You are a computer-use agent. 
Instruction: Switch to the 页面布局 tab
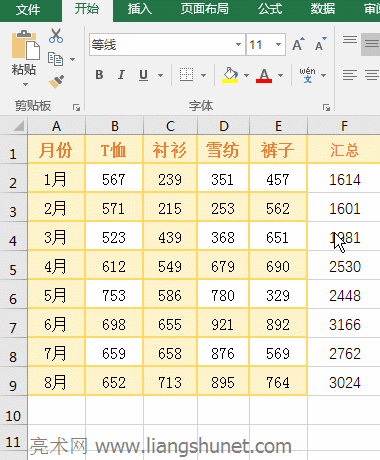pos(205,9)
